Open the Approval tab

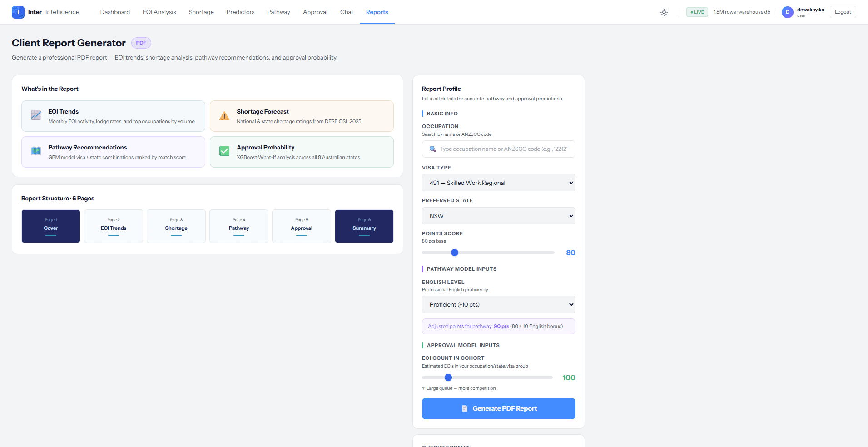click(x=315, y=12)
